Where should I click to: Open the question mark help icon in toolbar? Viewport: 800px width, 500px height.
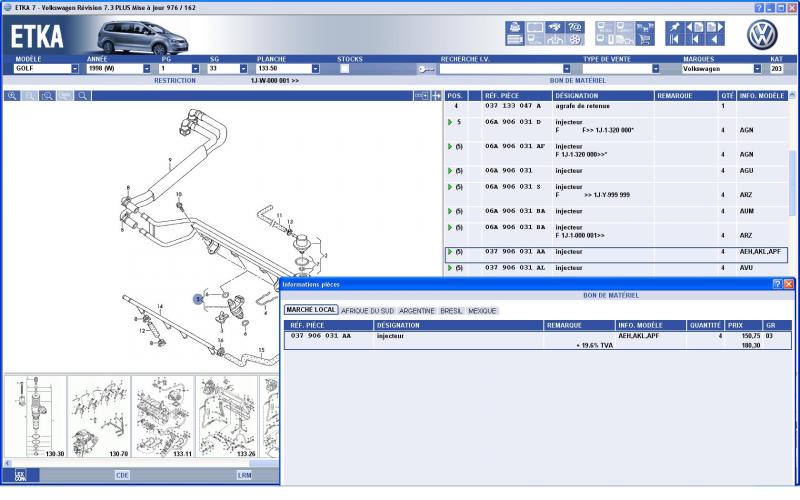[575, 27]
